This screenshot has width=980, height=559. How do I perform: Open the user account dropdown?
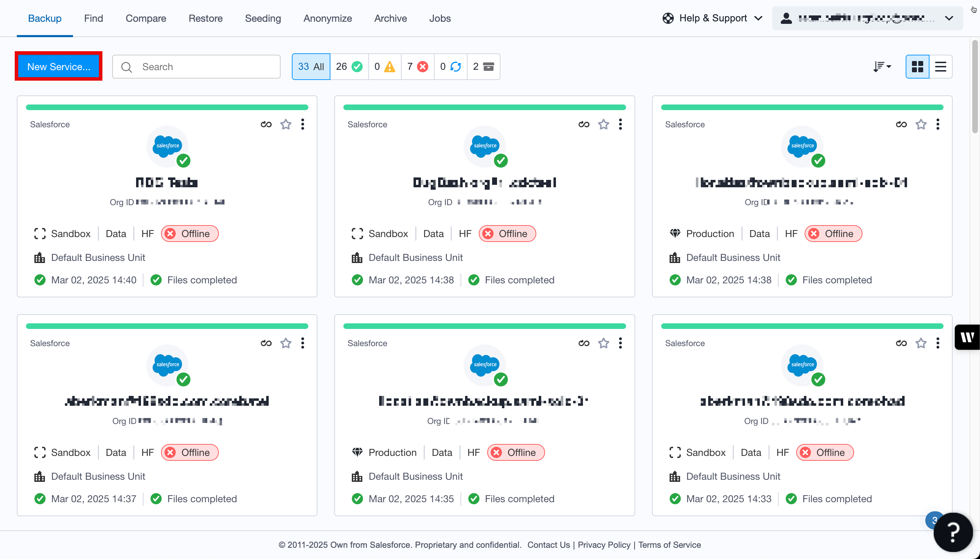(x=867, y=18)
